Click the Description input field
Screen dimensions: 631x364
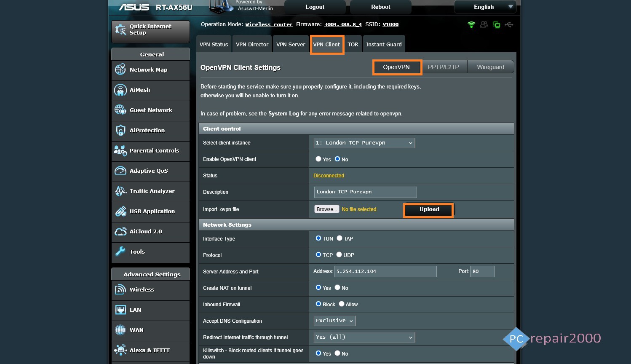pyautogui.click(x=366, y=192)
